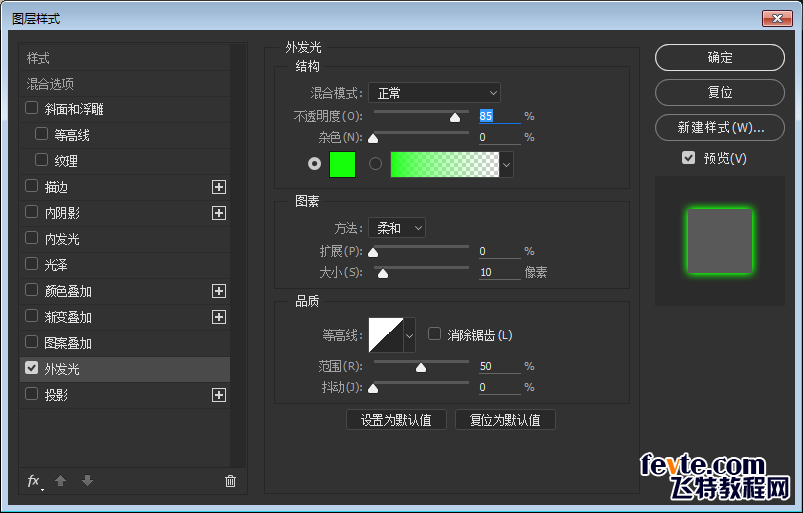Image resolution: width=803 pixels, height=513 pixels.
Task: Enable the 内阴影 checkbox
Action: click(x=32, y=212)
